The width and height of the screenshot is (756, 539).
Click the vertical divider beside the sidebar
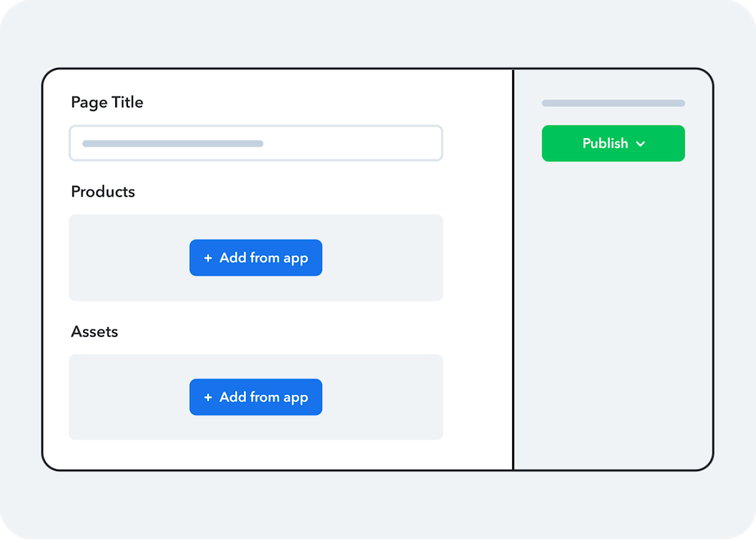(x=513, y=269)
